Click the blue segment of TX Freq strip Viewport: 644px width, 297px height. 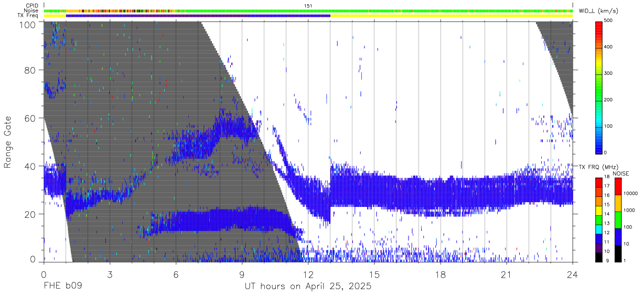pos(198,16)
